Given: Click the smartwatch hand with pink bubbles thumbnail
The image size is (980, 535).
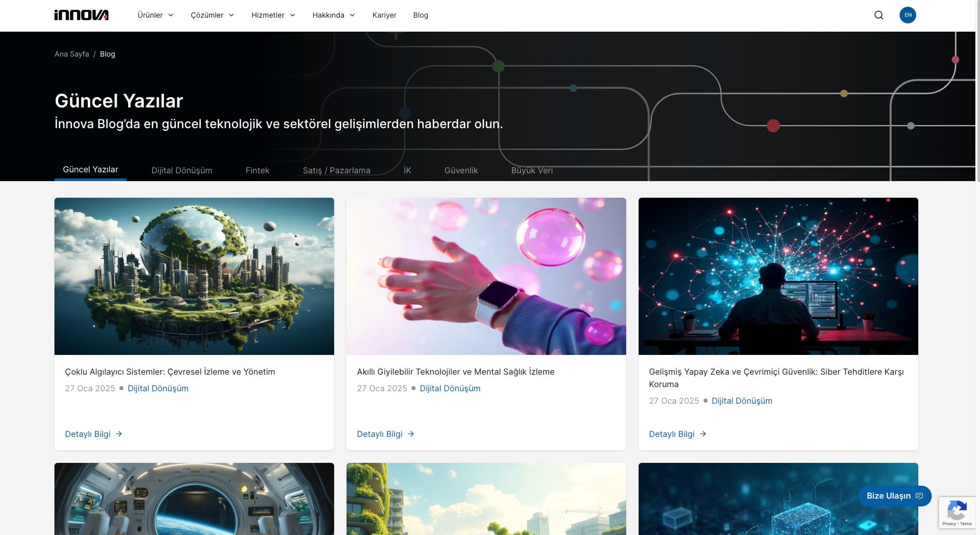Looking at the screenshot, I should [x=486, y=276].
